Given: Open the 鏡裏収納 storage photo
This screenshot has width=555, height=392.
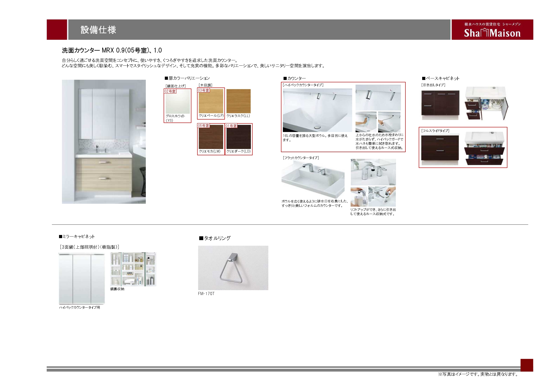Looking at the screenshot, I should click(x=133, y=269).
